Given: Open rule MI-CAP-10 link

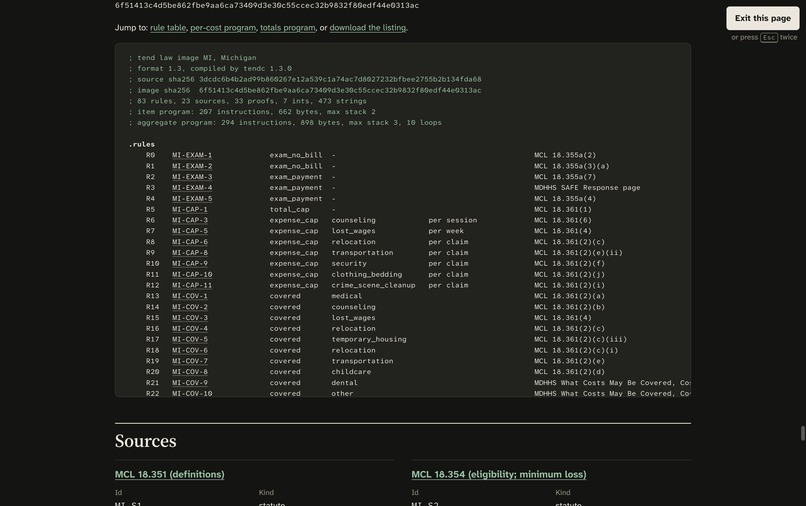Looking at the screenshot, I should [x=192, y=275].
